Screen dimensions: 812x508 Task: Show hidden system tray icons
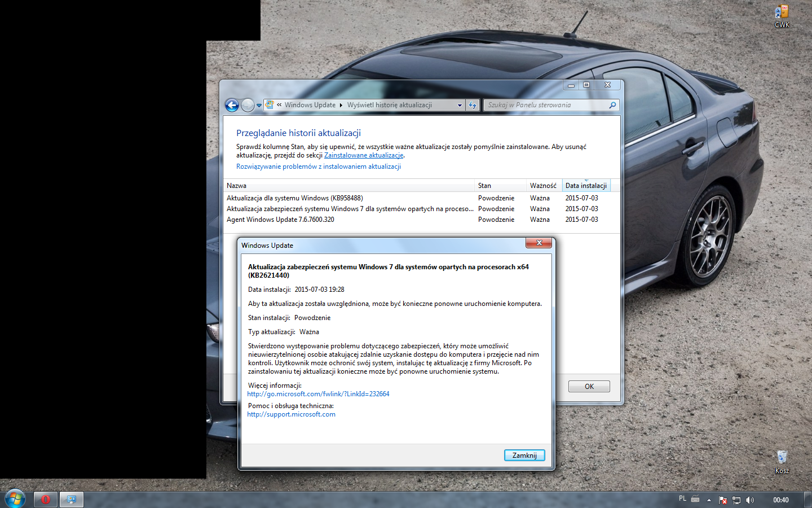click(709, 500)
